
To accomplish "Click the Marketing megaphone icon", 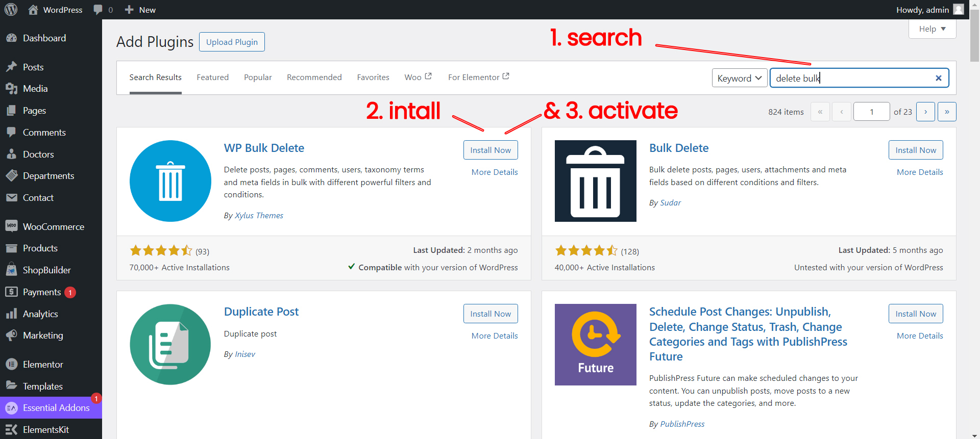I will pyautogui.click(x=11, y=335).
